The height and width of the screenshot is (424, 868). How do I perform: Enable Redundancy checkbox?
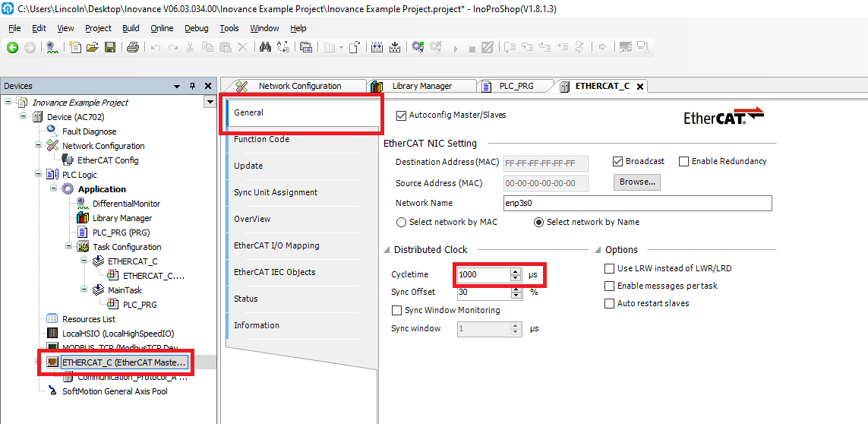pos(683,161)
